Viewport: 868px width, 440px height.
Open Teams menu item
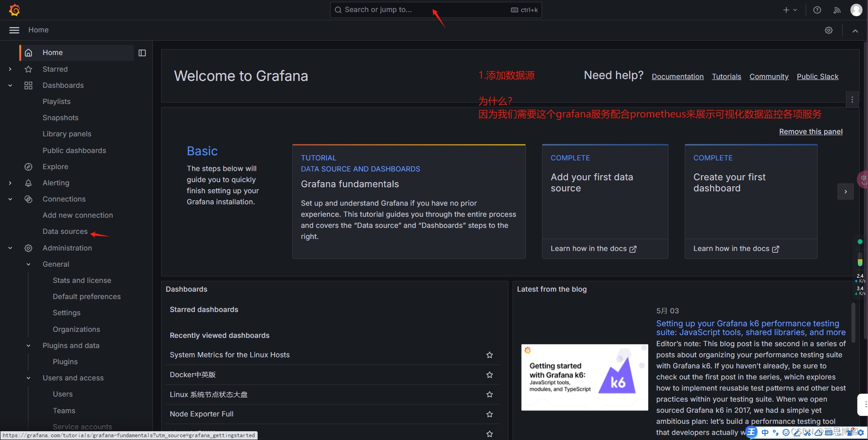point(64,411)
